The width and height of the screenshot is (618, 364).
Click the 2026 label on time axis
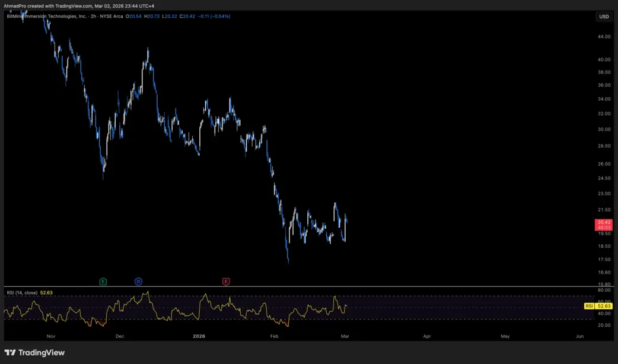(199, 336)
